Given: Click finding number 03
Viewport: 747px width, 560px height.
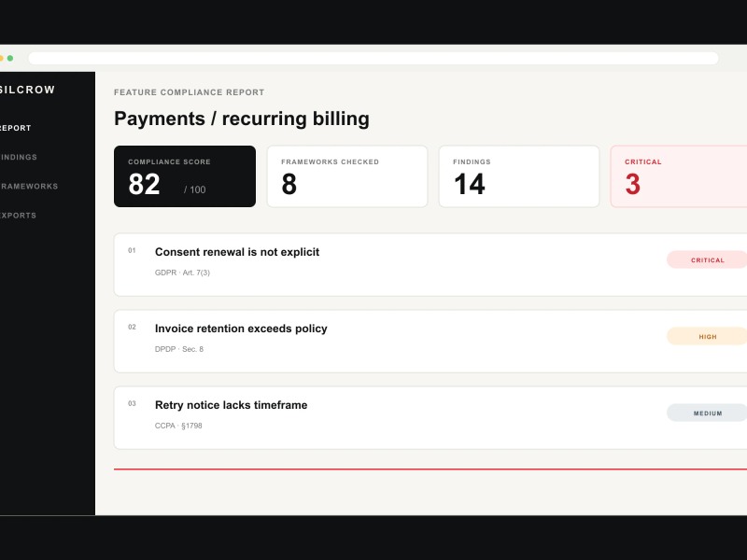Looking at the screenshot, I should click(132, 404).
